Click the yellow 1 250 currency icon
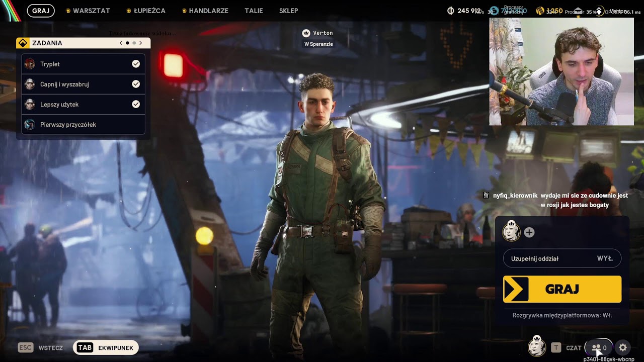Screen dimensions: 644x362 [x=540, y=11]
